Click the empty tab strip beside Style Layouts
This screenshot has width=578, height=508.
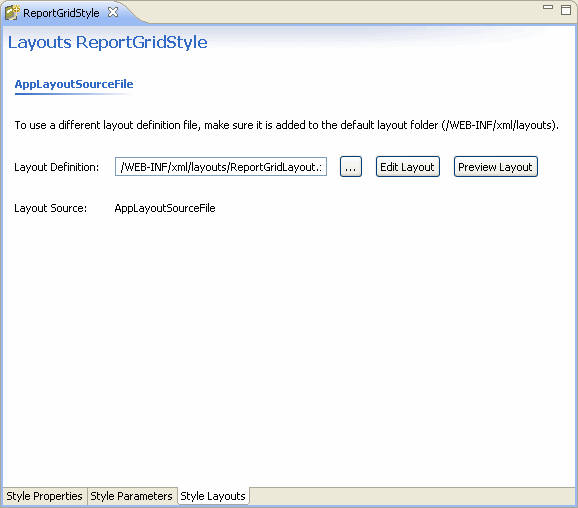[412, 496]
